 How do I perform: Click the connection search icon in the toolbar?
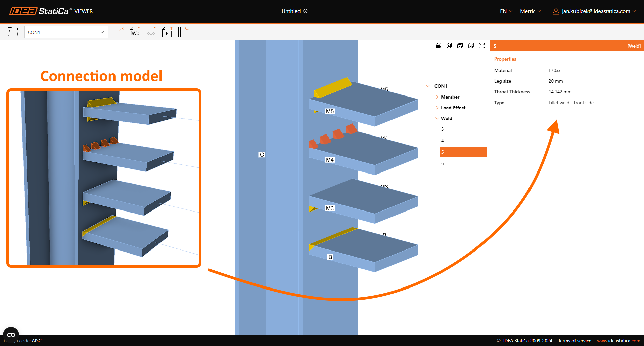pyautogui.click(x=183, y=32)
